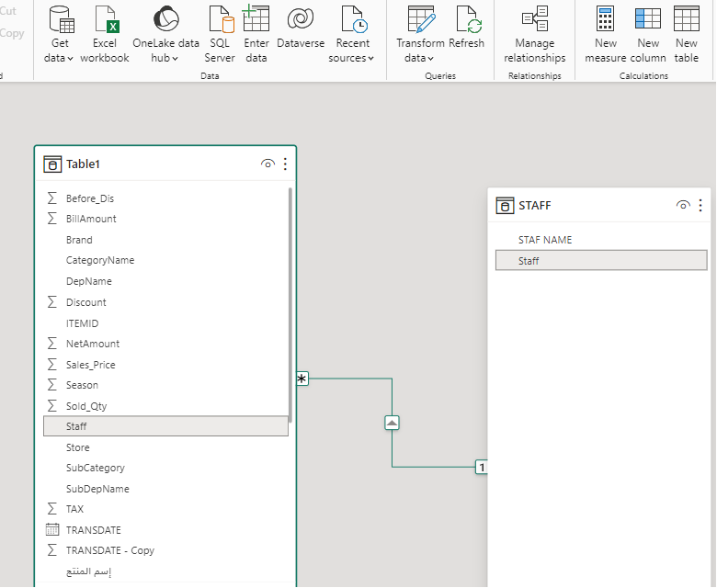Select the TRANSDATE - Copy field
The width and height of the screenshot is (717, 588).
point(165,550)
